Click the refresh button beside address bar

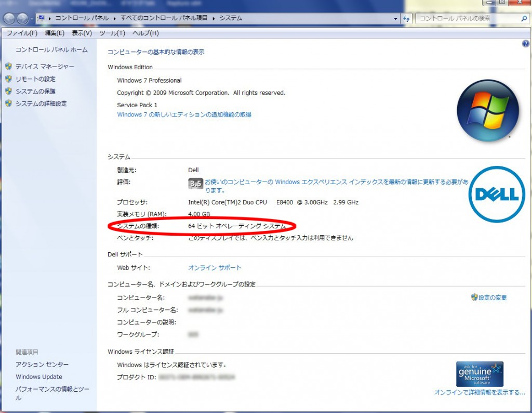(406, 19)
